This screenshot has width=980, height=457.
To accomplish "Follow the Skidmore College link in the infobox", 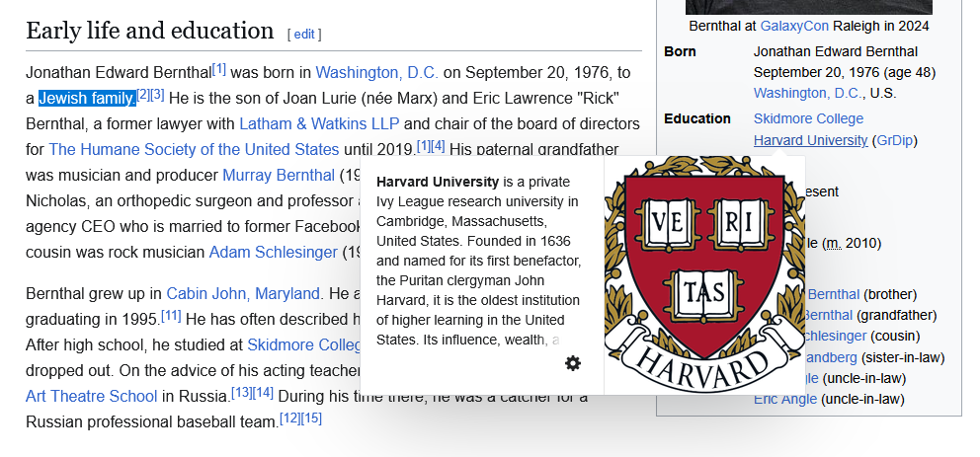I will pos(808,118).
